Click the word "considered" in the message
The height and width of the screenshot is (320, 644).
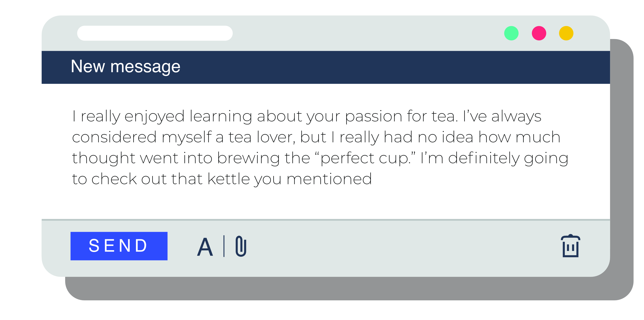(x=114, y=137)
